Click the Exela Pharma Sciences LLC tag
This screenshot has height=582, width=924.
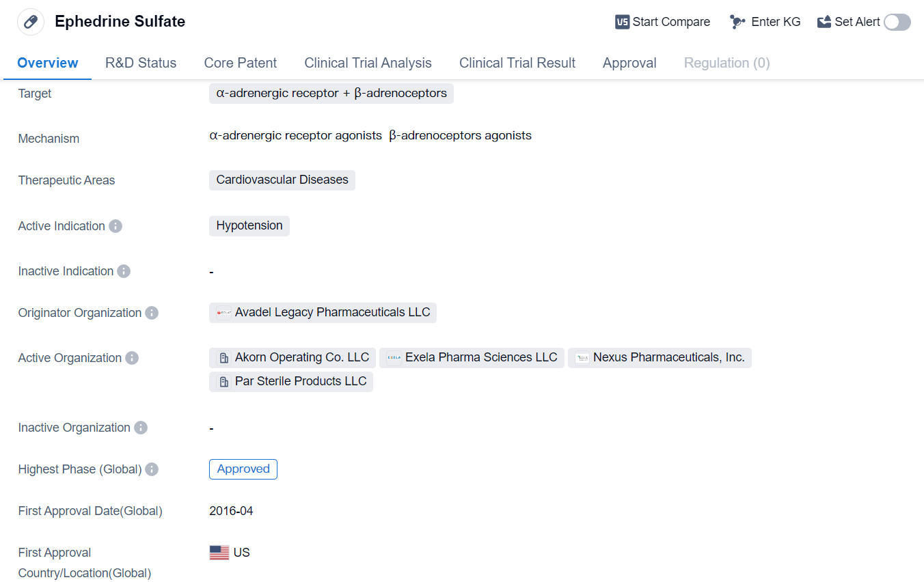click(480, 357)
